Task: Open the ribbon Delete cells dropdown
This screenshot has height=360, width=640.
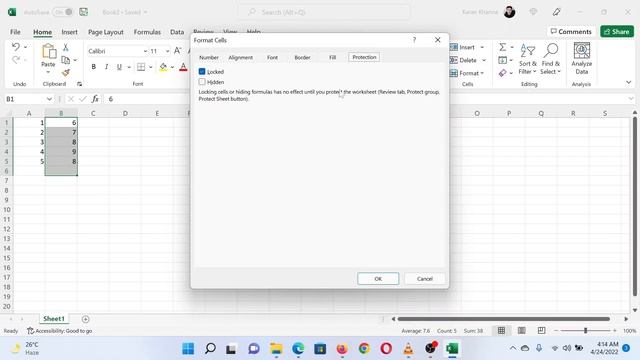Action: [484, 60]
